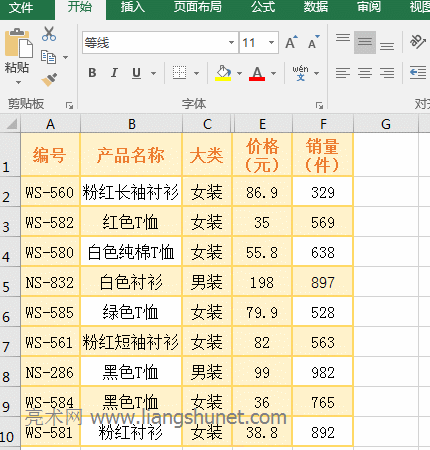
Task: Open the font size dropdown
Action: point(271,42)
